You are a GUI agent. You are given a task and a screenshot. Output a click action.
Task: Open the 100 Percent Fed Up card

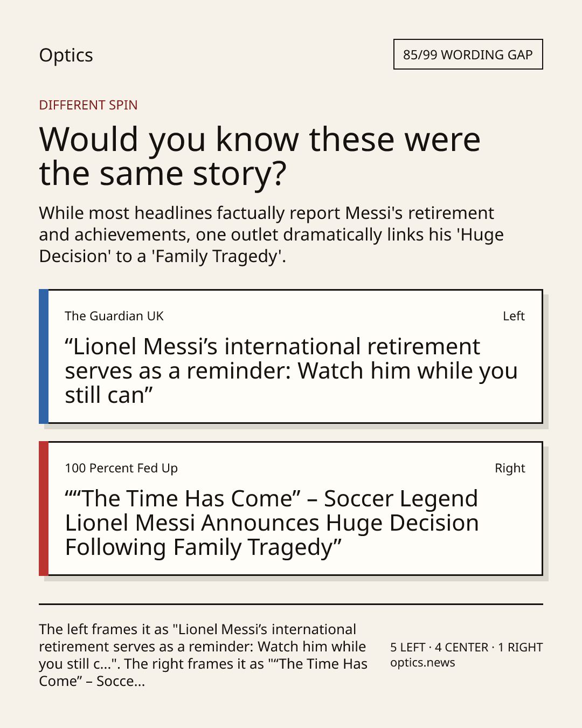pos(291,509)
